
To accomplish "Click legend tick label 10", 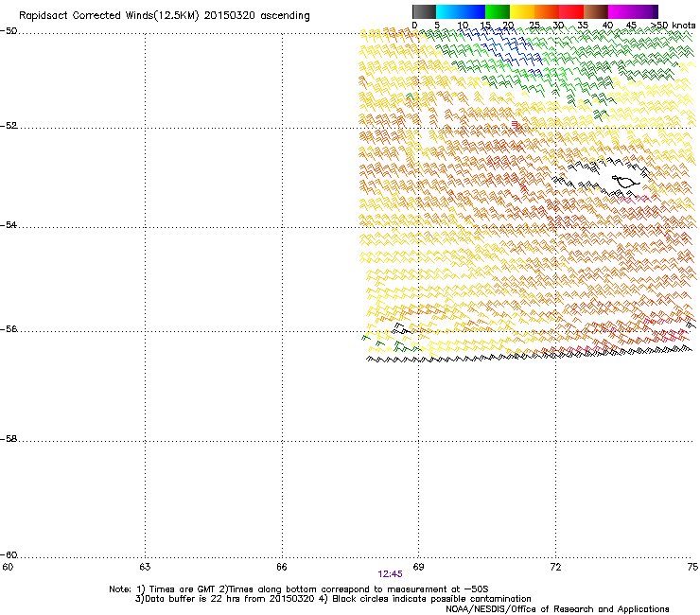I will (x=463, y=26).
